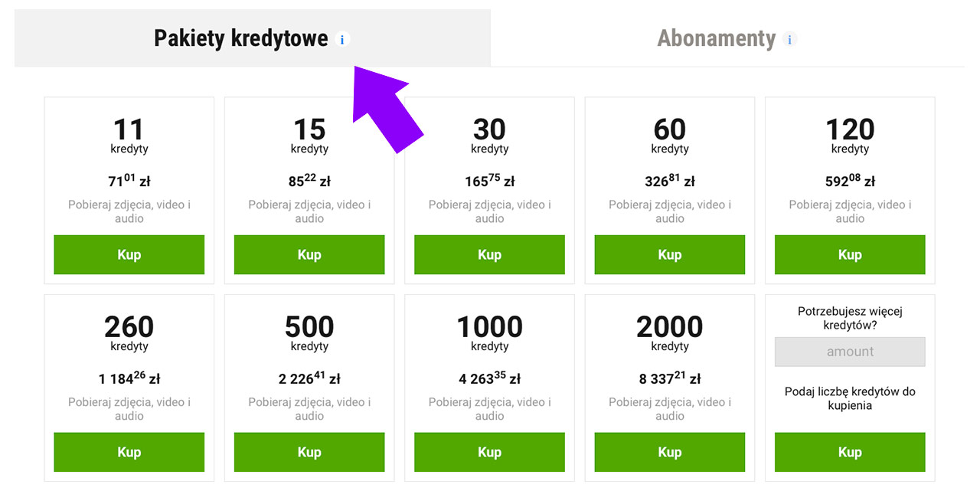Purchase the 30 credits package
980x491 pixels.
pyautogui.click(x=489, y=254)
